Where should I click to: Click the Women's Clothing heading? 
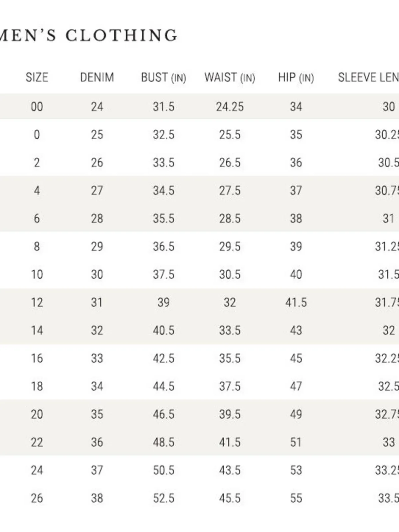pyautogui.click(x=89, y=35)
